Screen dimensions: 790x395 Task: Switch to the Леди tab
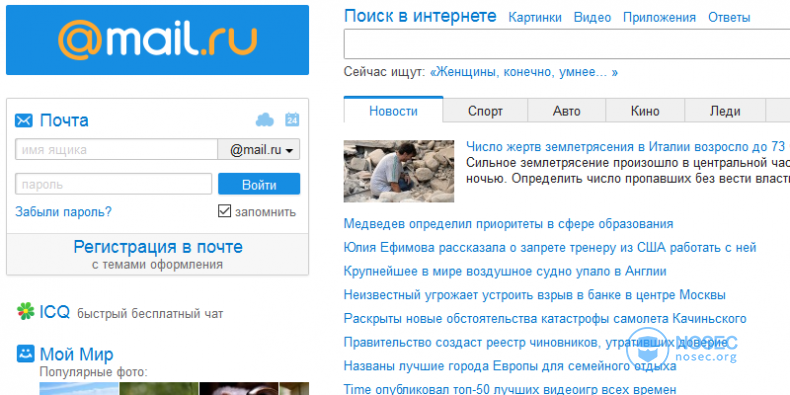click(725, 111)
